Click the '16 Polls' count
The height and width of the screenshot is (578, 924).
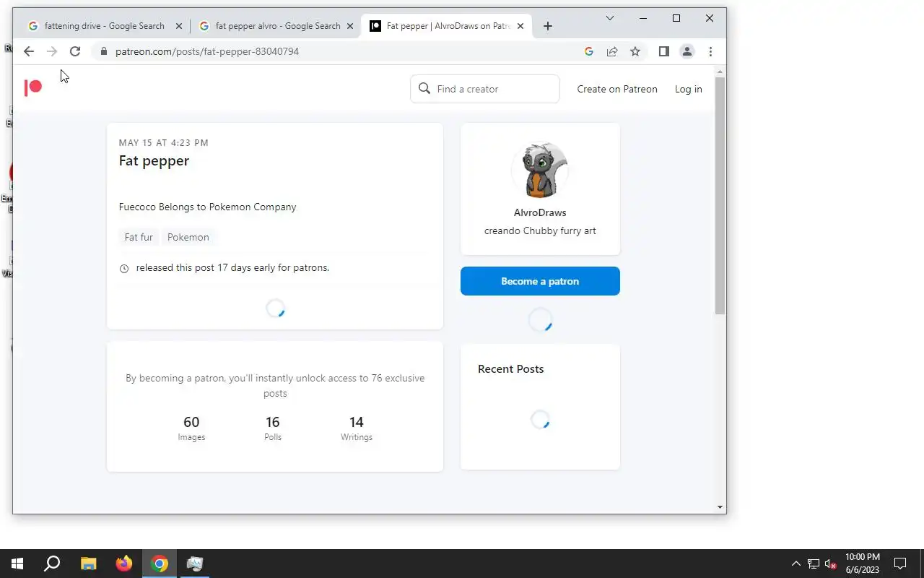[273, 428]
